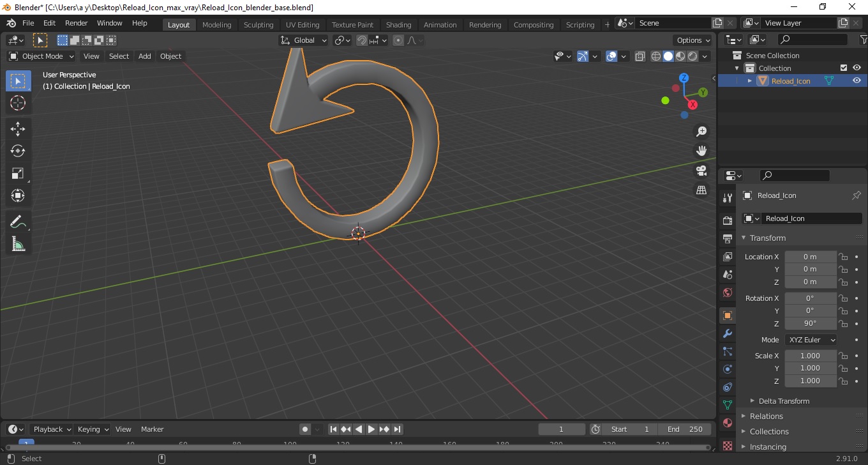
Task: Toggle proportional editing button
Action: click(398, 40)
